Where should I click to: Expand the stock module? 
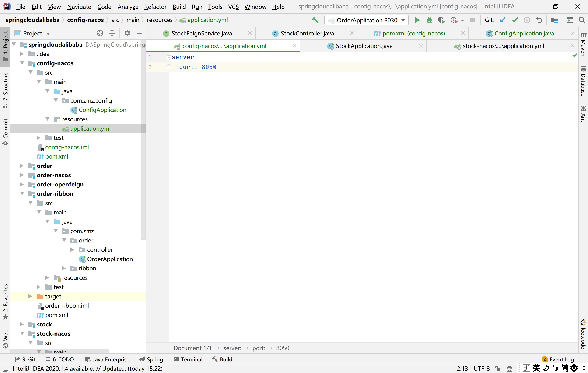(22, 324)
